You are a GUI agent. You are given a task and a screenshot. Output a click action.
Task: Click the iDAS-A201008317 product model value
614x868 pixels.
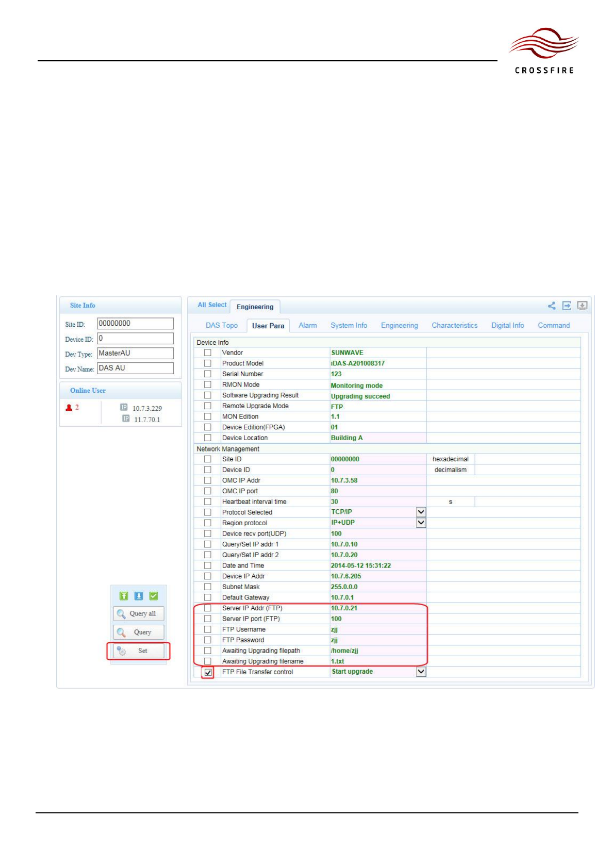click(x=358, y=363)
